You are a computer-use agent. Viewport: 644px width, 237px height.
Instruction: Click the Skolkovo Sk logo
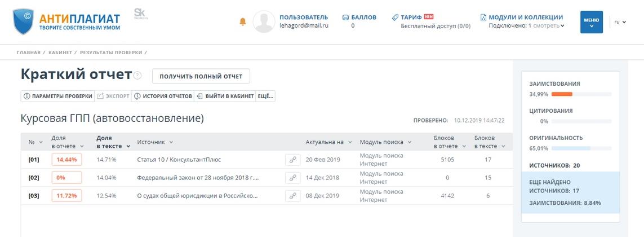coord(140,14)
